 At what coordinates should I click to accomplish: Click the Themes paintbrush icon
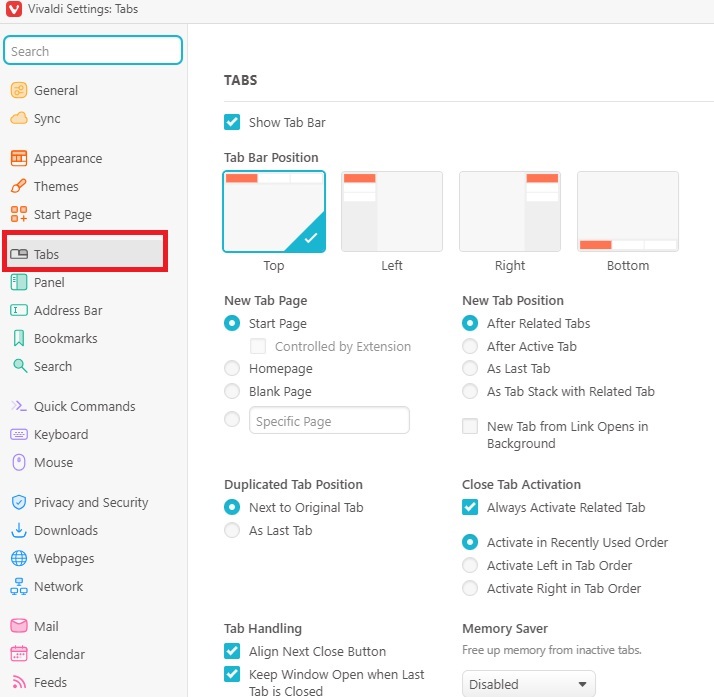[19, 186]
